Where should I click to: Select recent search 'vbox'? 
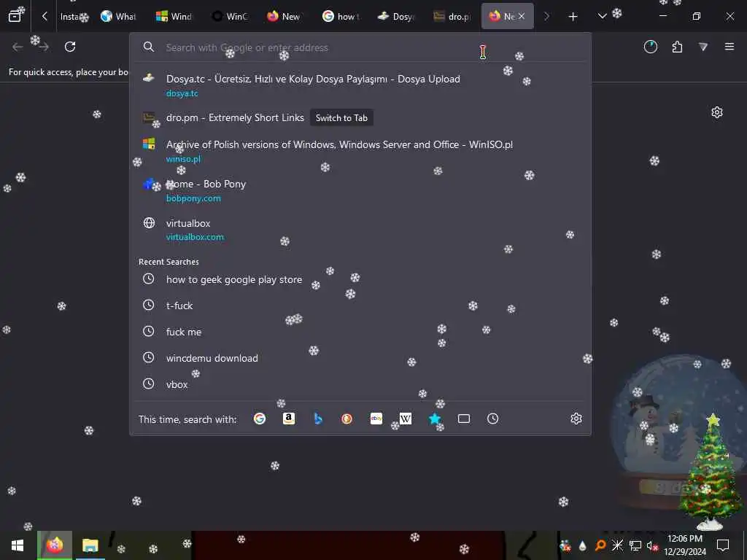[360, 384]
